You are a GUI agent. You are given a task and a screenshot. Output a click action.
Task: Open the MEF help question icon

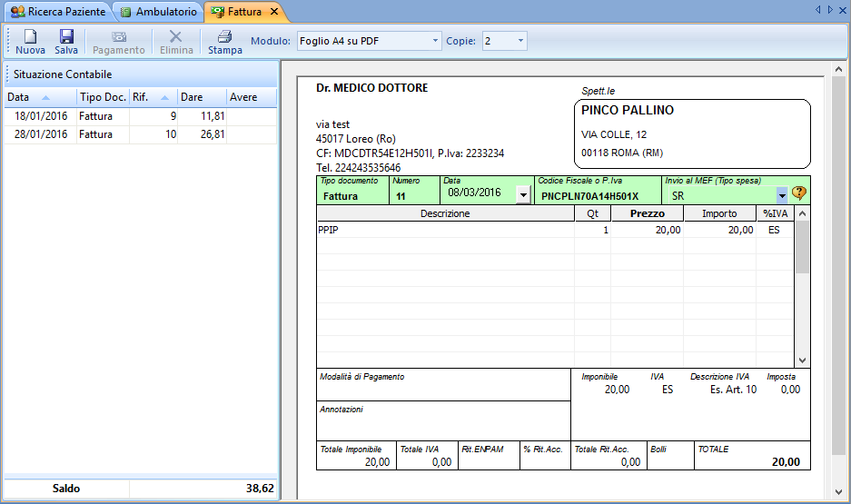tap(799, 193)
